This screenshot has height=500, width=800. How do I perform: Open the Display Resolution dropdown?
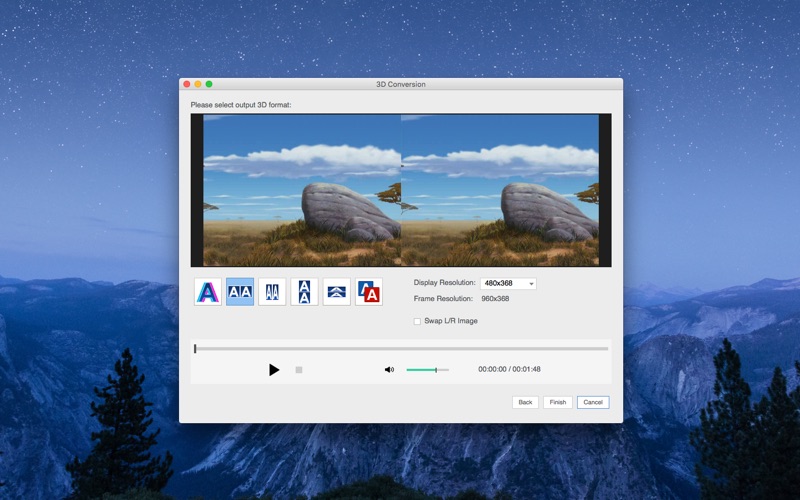[508, 284]
